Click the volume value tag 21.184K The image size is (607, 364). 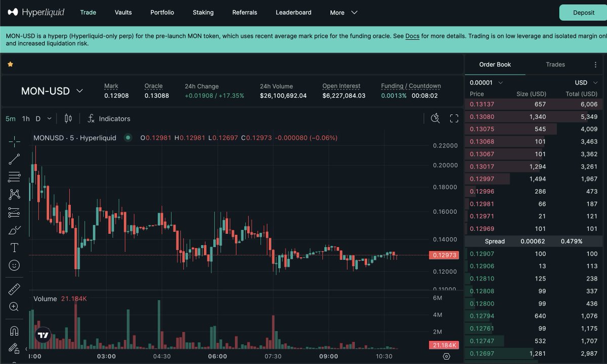tap(444, 345)
